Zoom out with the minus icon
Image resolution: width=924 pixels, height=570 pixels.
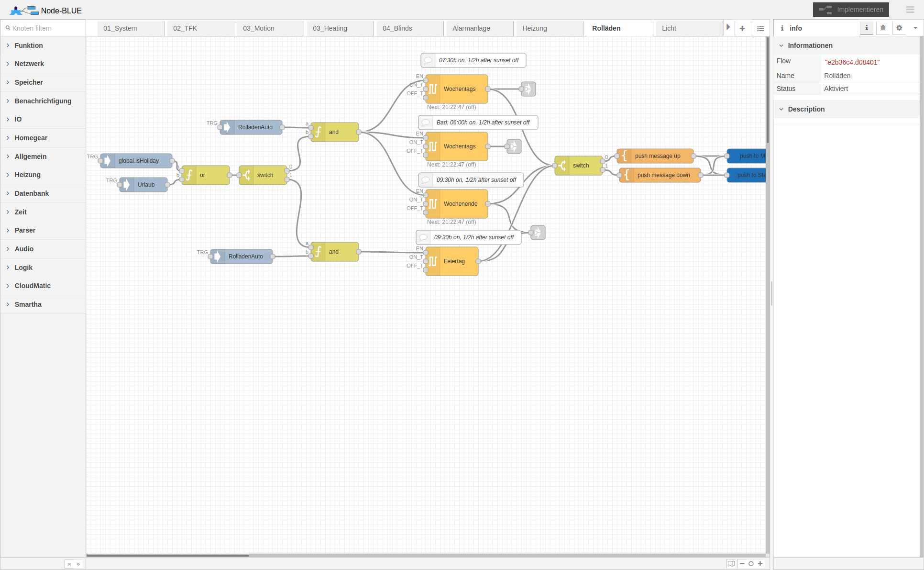(742, 563)
